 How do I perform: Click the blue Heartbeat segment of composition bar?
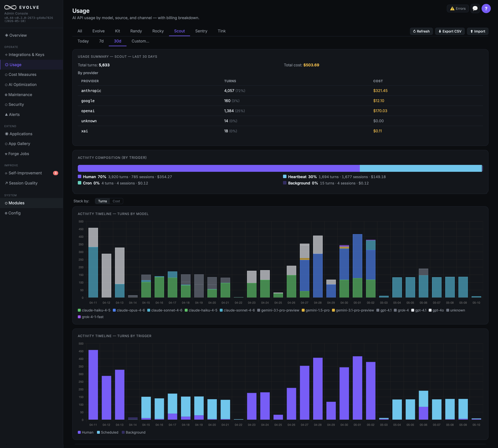421,168
